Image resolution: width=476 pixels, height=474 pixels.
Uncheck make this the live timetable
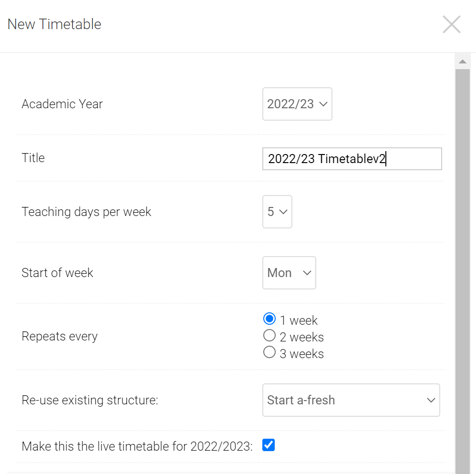[268, 444]
